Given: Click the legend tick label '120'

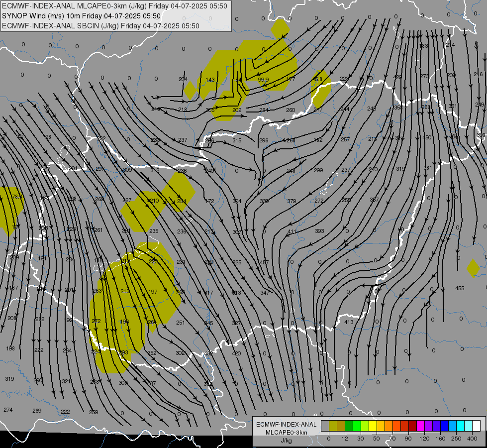Looking at the screenshot, I should pos(424,439).
